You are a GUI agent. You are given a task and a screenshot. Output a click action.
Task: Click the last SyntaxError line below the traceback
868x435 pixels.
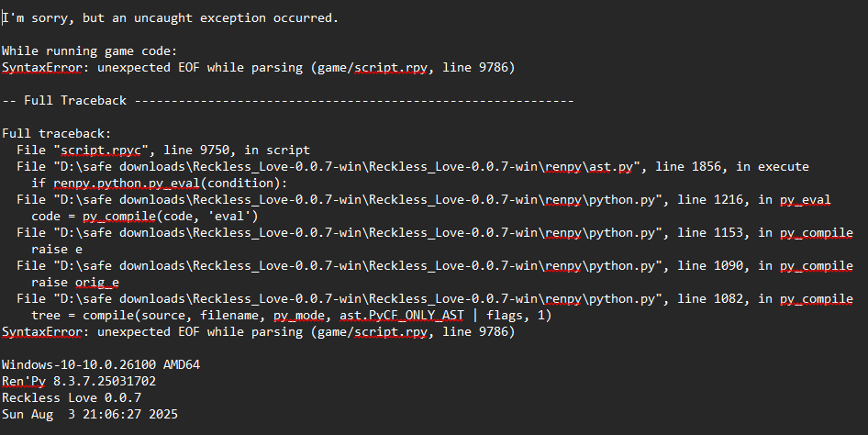click(x=259, y=331)
